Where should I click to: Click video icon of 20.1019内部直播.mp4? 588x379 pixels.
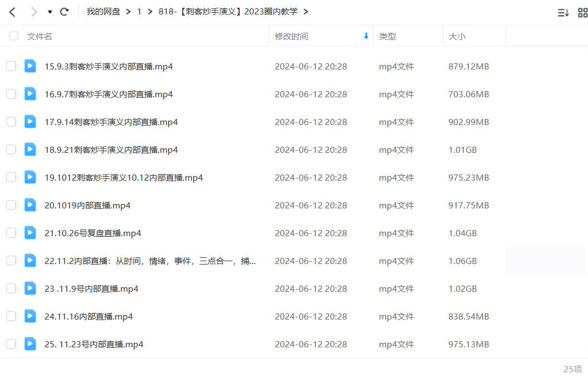point(31,205)
